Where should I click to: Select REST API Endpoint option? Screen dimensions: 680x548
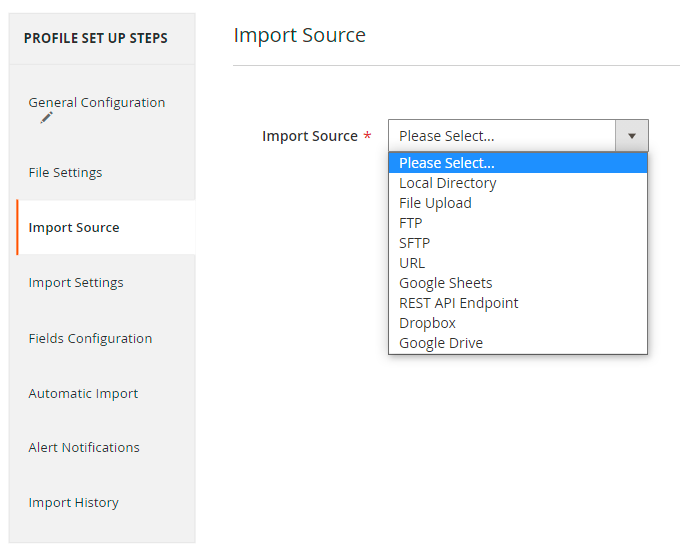(x=458, y=303)
